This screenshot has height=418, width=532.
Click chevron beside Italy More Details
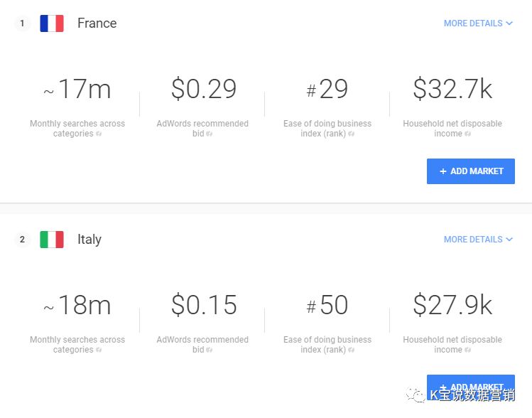point(509,240)
